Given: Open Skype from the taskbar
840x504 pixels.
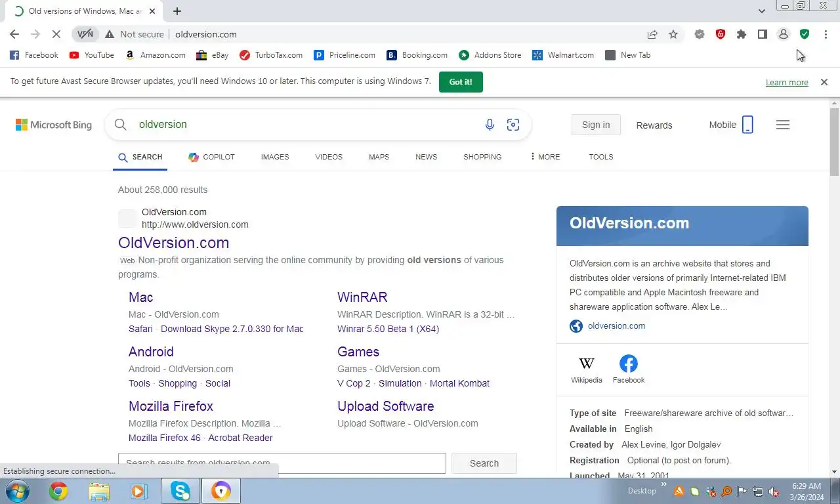Looking at the screenshot, I should [180, 491].
